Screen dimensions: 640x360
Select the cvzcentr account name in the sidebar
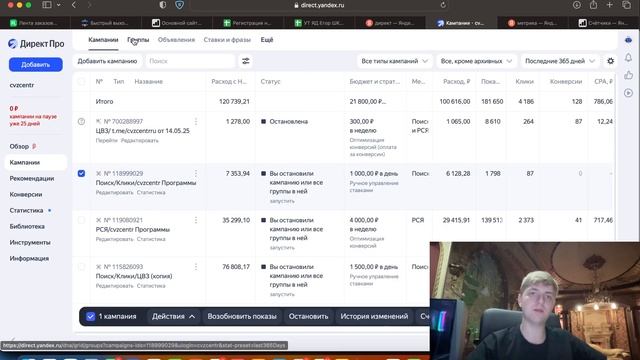point(22,85)
